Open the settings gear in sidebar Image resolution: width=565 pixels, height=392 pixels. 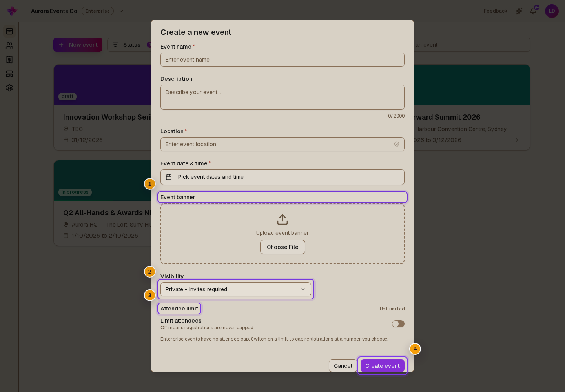(9, 88)
